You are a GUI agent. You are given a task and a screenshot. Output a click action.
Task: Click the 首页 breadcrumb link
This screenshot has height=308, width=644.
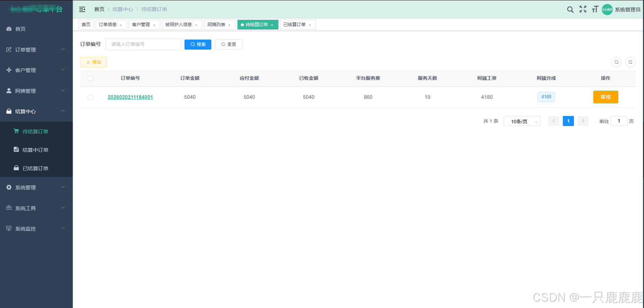(99, 9)
